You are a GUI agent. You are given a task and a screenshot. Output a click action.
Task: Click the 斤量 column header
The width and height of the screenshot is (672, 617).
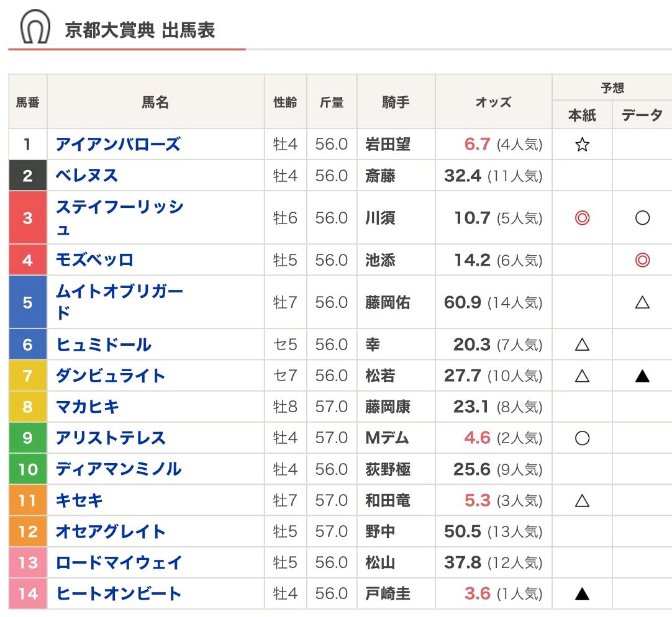(x=332, y=102)
